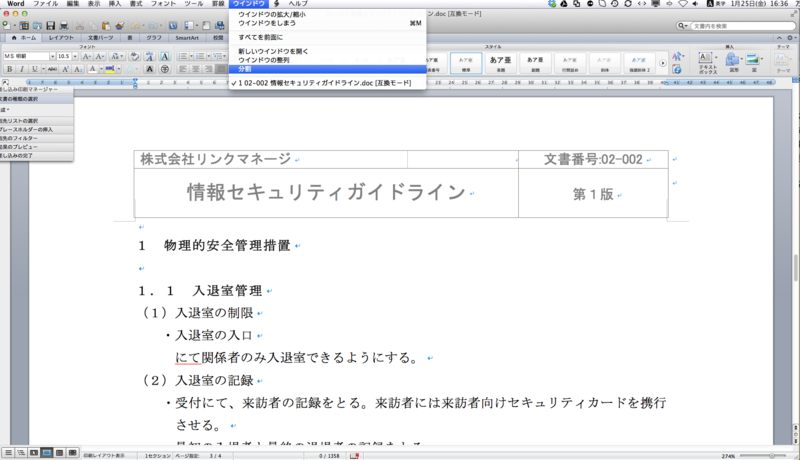This screenshot has height=460, width=800.
Task: Open the underline style dropdown arrow
Action: click(x=43, y=69)
